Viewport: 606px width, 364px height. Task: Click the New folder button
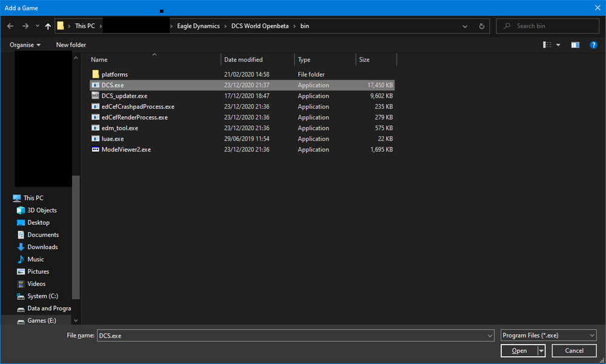tap(71, 45)
